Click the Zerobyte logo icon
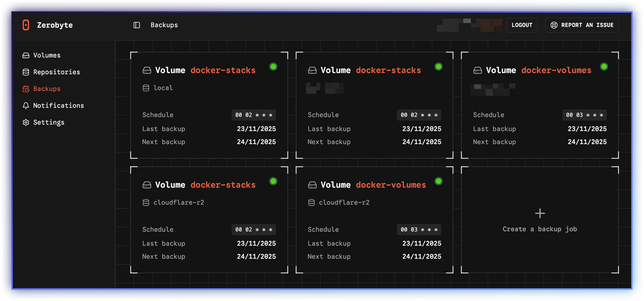 coord(26,25)
